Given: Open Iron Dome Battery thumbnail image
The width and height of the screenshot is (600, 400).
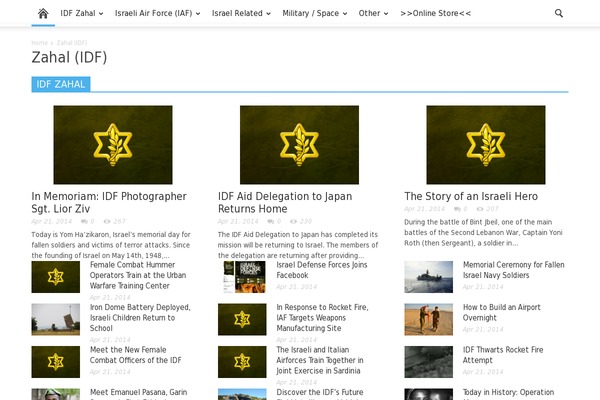Looking at the screenshot, I should (x=56, y=320).
